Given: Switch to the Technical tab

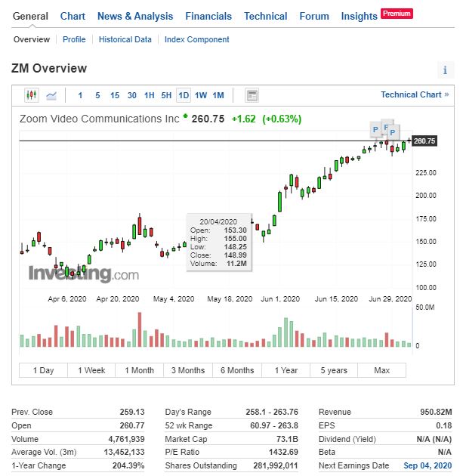Looking at the screenshot, I should click(265, 17).
